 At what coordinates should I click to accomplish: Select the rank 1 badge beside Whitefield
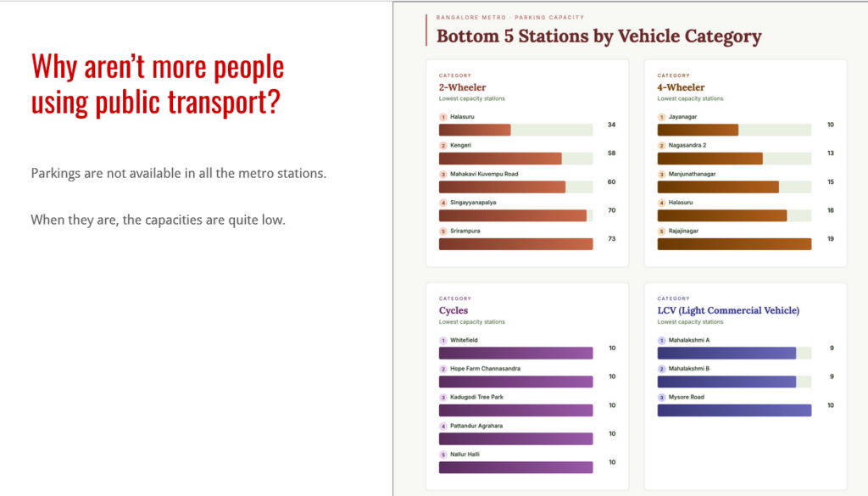[442, 340]
